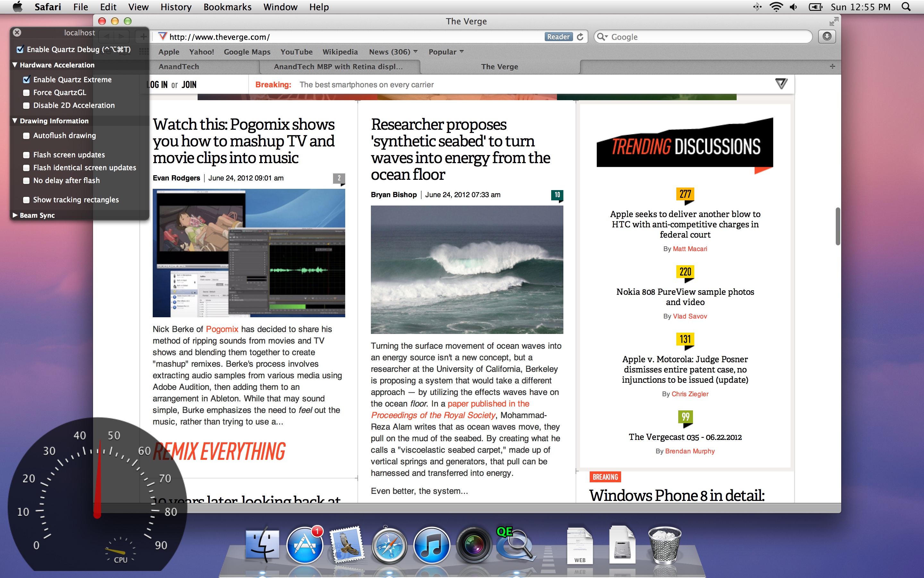Click The Verge logo in breaking bar
The width and height of the screenshot is (924, 578).
pos(781,84)
